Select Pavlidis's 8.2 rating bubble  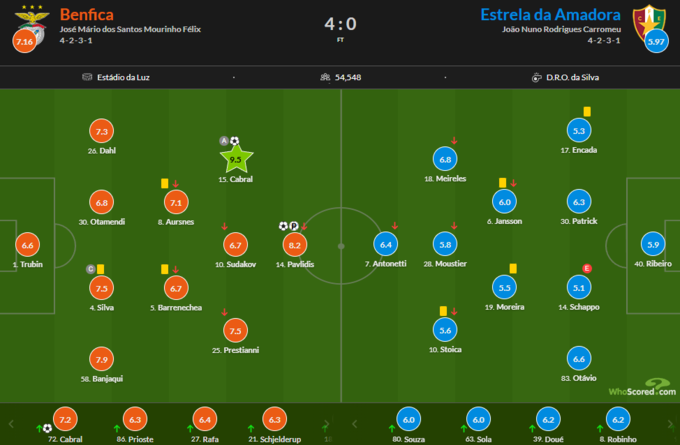pyautogui.click(x=295, y=244)
